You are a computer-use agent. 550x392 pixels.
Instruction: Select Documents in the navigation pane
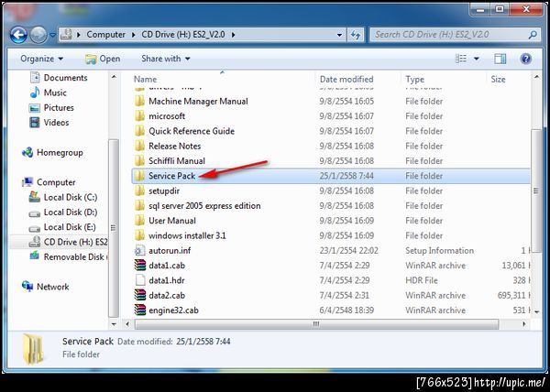click(65, 78)
